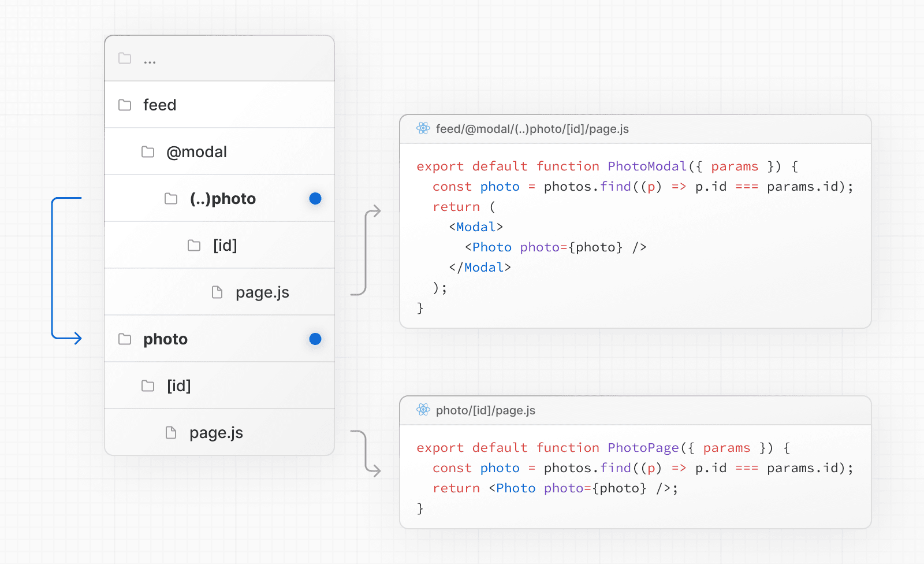Viewport: 924px width, 564px height.
Task: Click the React icon in the PhotoPage panel header
Action: 423,410
